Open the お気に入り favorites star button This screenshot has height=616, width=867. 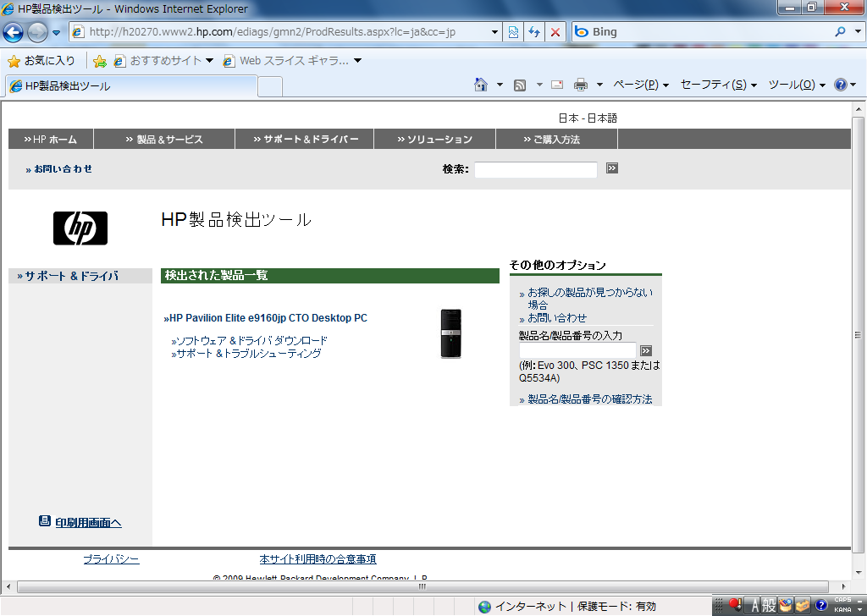pyautogui.click(x=41, y=61)
